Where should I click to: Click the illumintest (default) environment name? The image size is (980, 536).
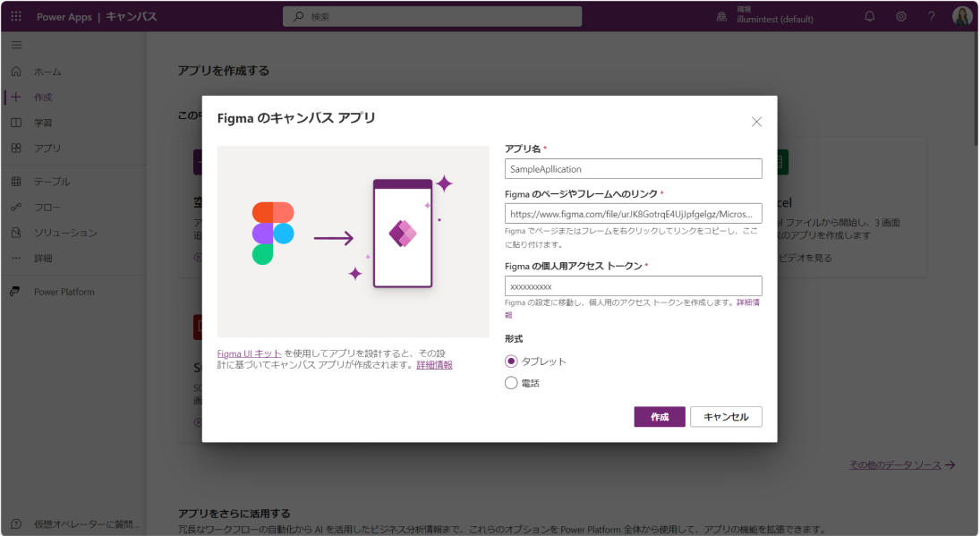click(x=774, y=20)
